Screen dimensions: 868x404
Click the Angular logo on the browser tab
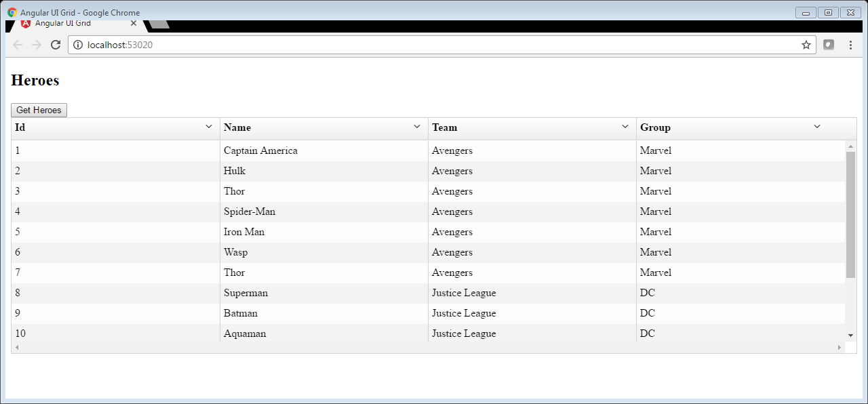(x=26, y=22)
